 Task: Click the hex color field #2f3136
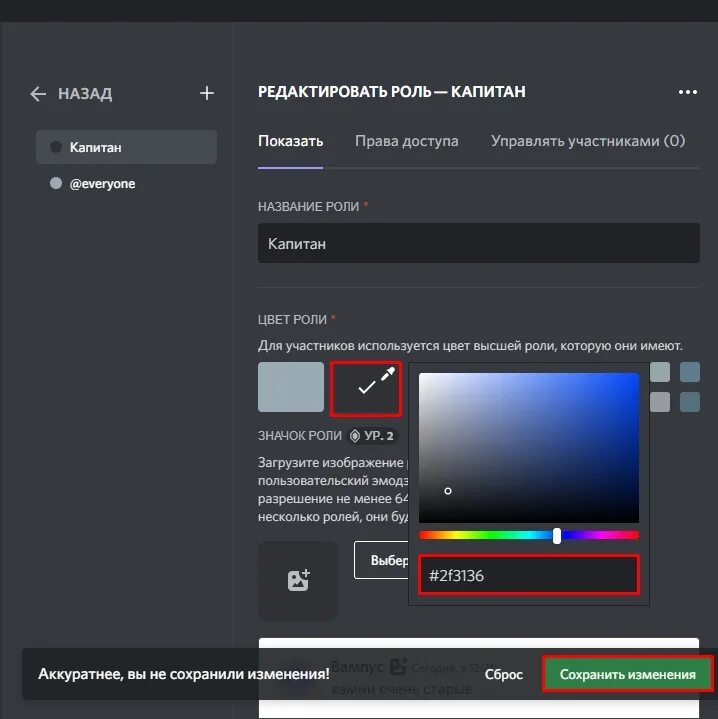[x=529, y=575]
